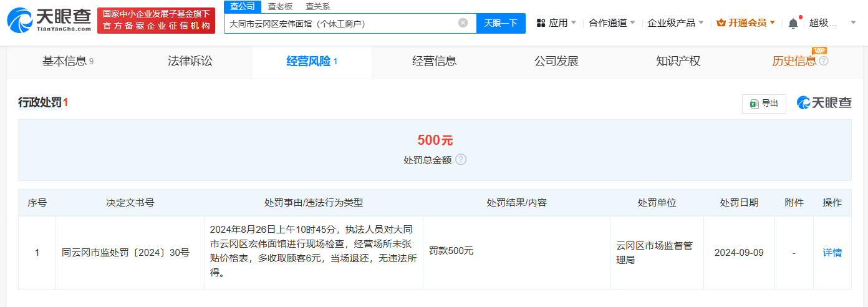This screenshot has height=307, width=868.
Task: Click the date 2024-09-09 cell
Action: pos(739,253)
